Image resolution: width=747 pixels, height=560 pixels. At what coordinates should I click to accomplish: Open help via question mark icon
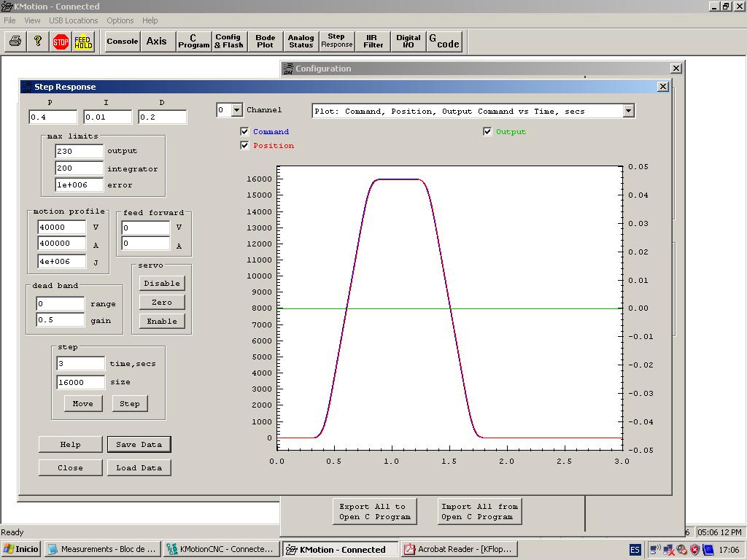[x=38, y=42]
